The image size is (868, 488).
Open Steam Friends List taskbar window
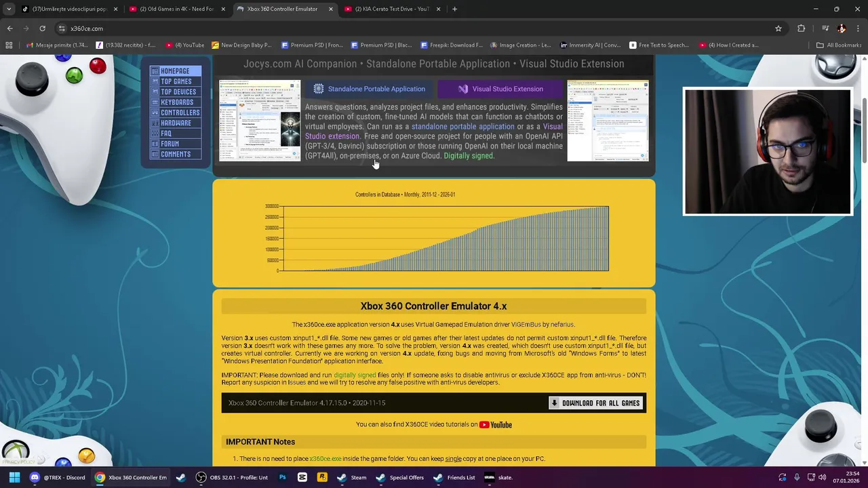click(454, 477)
